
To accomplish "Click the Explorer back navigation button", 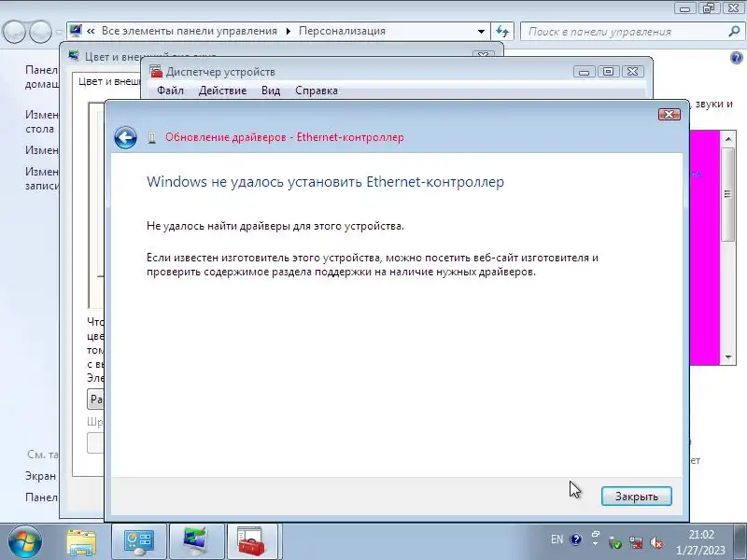I will [14, 32].
